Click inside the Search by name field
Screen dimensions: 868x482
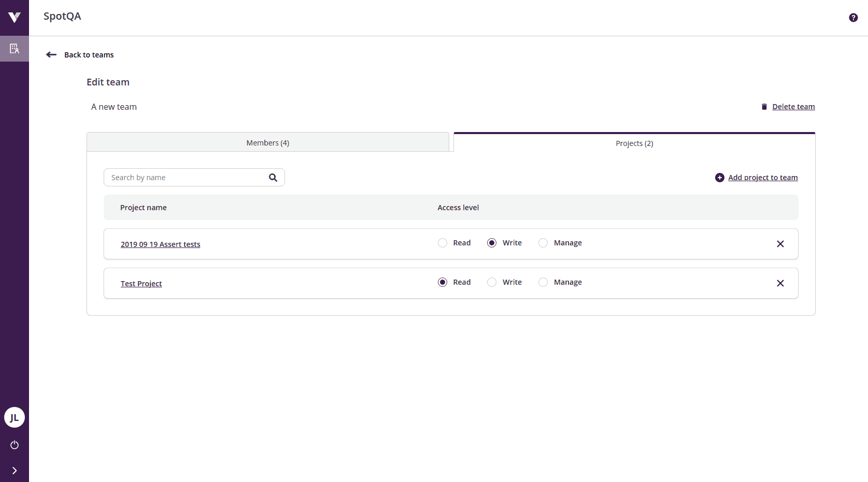181,177
